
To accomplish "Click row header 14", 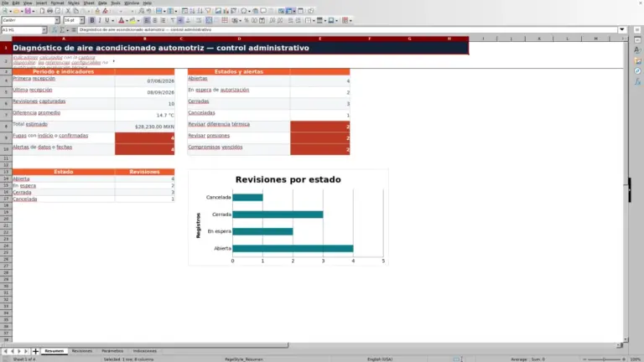I will point(6,178).
